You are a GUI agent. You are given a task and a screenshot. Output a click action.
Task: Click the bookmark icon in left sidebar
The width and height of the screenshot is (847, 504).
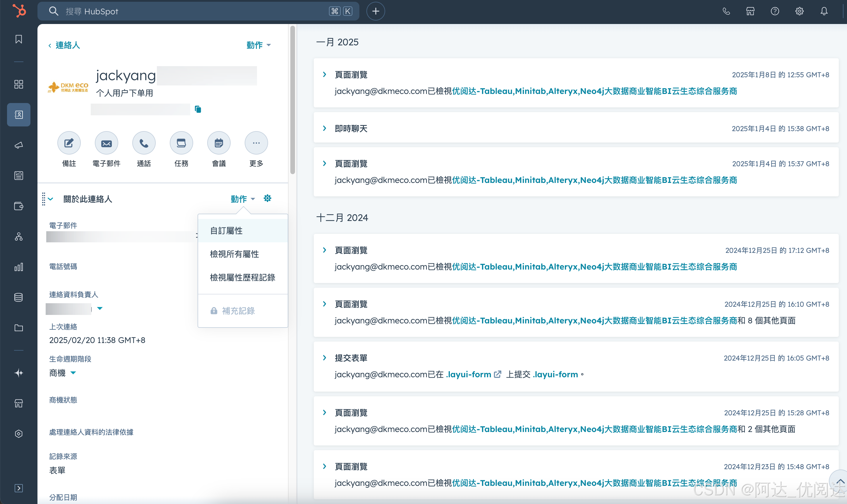click(19, 39)
